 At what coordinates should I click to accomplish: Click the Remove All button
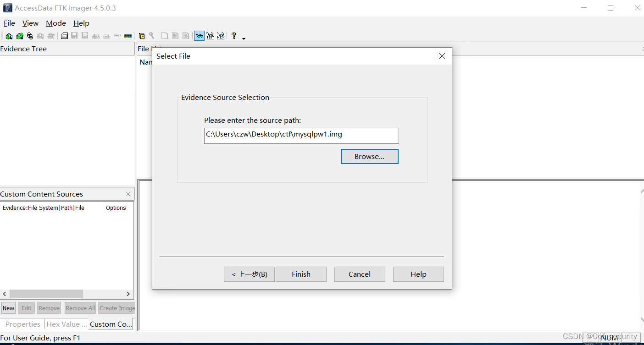coord(80,308)
